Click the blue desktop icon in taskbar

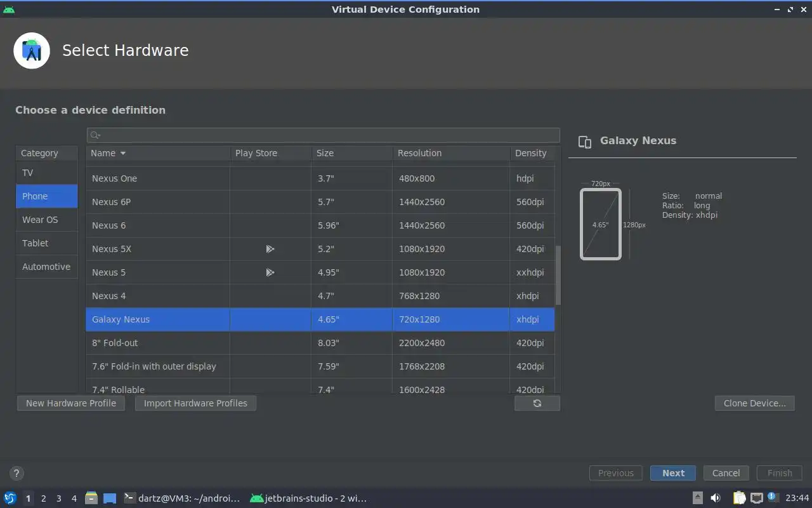point(110,498)
